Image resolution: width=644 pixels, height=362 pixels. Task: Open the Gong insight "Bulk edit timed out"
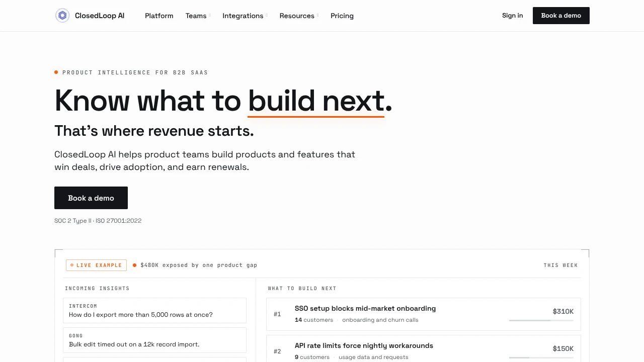click(154, 340)
